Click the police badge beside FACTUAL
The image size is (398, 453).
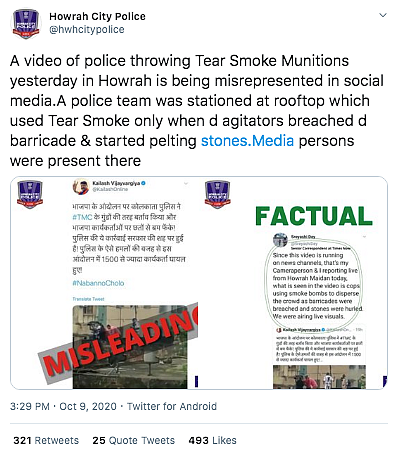218,194
